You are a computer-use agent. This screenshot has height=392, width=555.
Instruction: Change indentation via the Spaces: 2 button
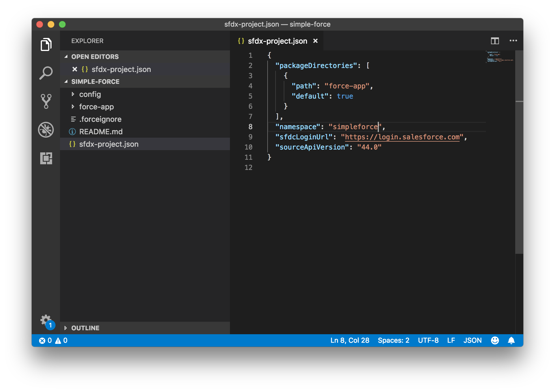pos(394,340)
